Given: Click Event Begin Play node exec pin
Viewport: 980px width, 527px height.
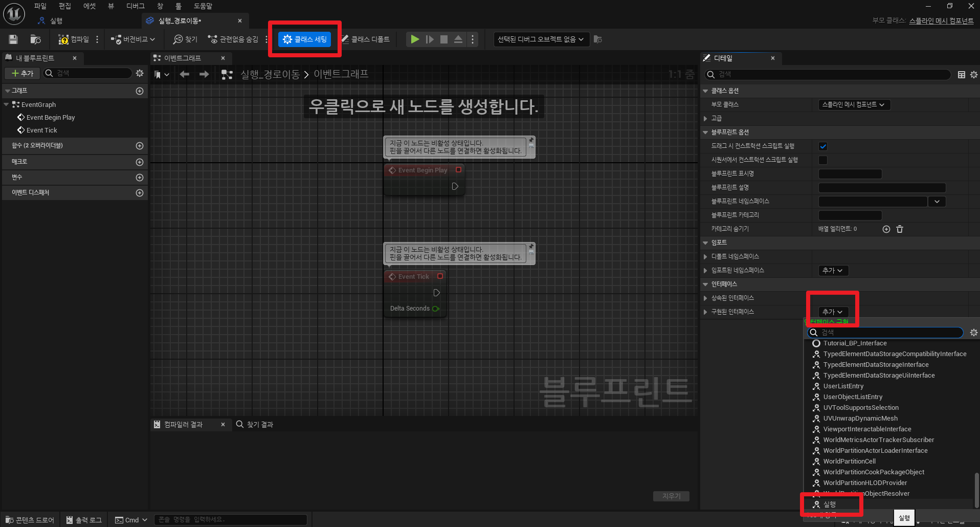Looking at the screenshot, I should pyautogui.click(x=455, y=187).
